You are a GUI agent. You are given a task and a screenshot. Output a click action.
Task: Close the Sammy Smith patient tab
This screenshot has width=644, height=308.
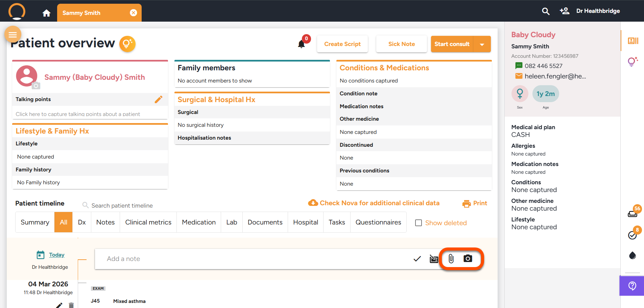click(x=134, y=13)
